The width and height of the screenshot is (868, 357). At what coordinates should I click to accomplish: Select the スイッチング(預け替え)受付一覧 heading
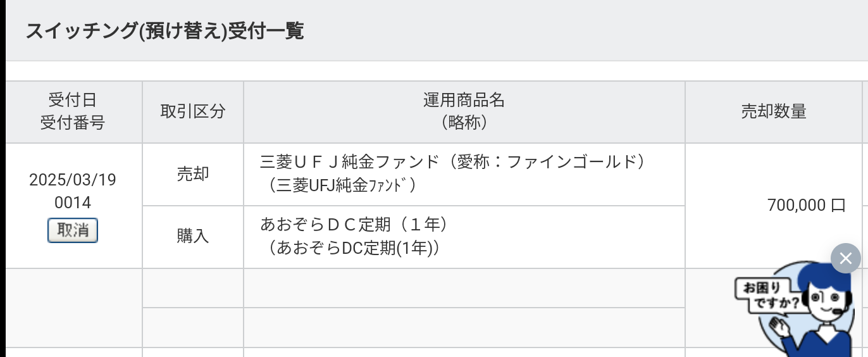164,31
